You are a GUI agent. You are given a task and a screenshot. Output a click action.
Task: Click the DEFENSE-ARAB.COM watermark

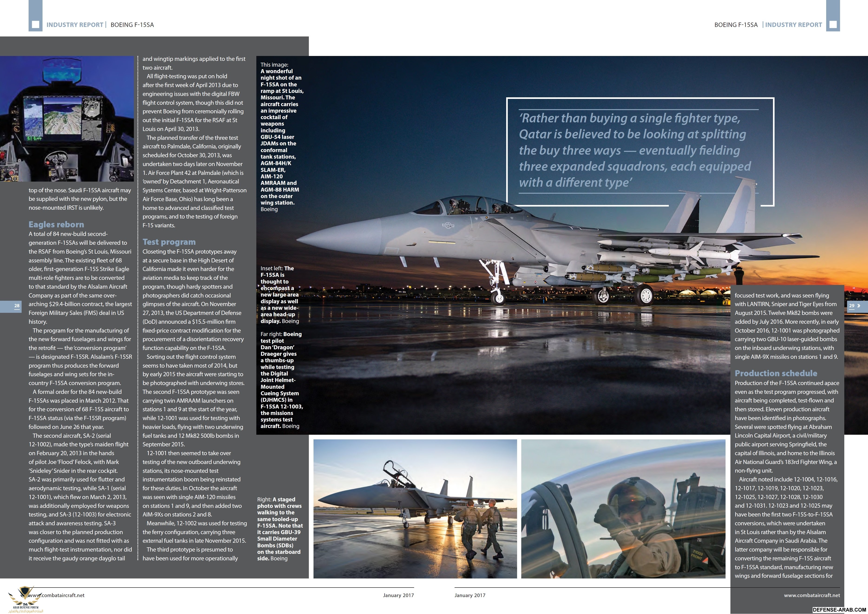point(839,610)
